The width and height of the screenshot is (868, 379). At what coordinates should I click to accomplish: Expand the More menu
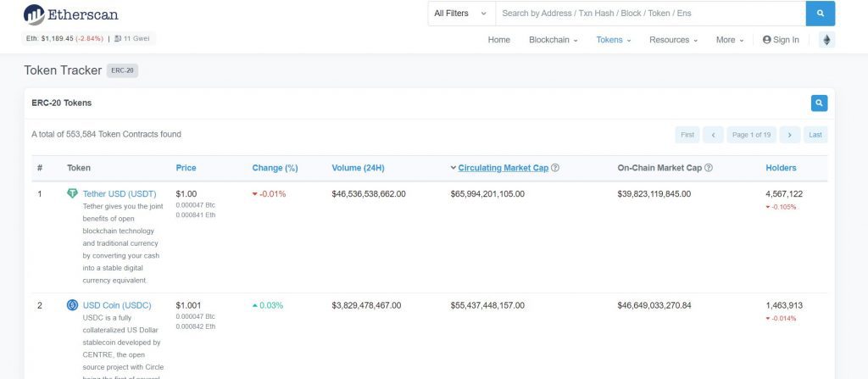click(730, 40)
